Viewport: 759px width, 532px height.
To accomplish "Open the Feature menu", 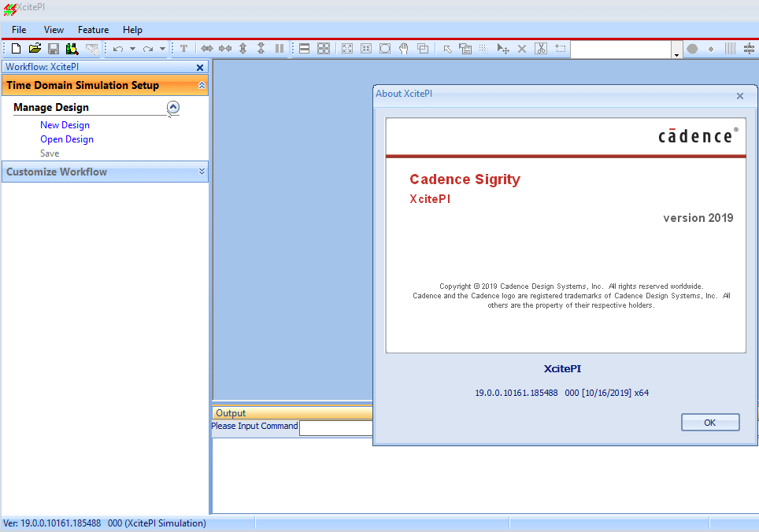I will [93, 30].
